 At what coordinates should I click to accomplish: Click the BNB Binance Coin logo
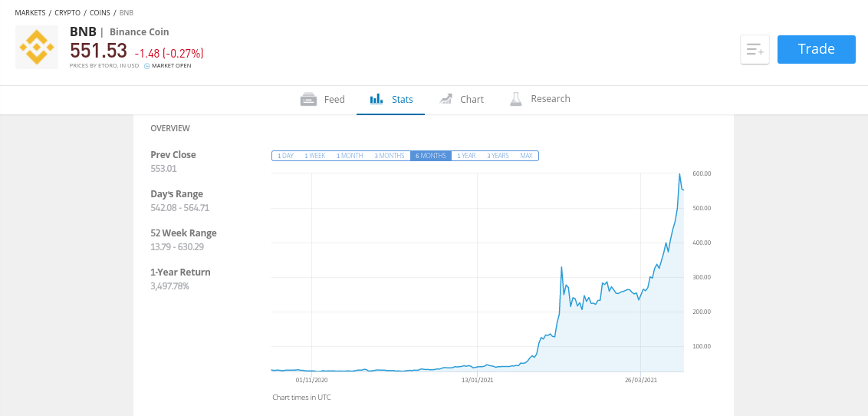37,47
